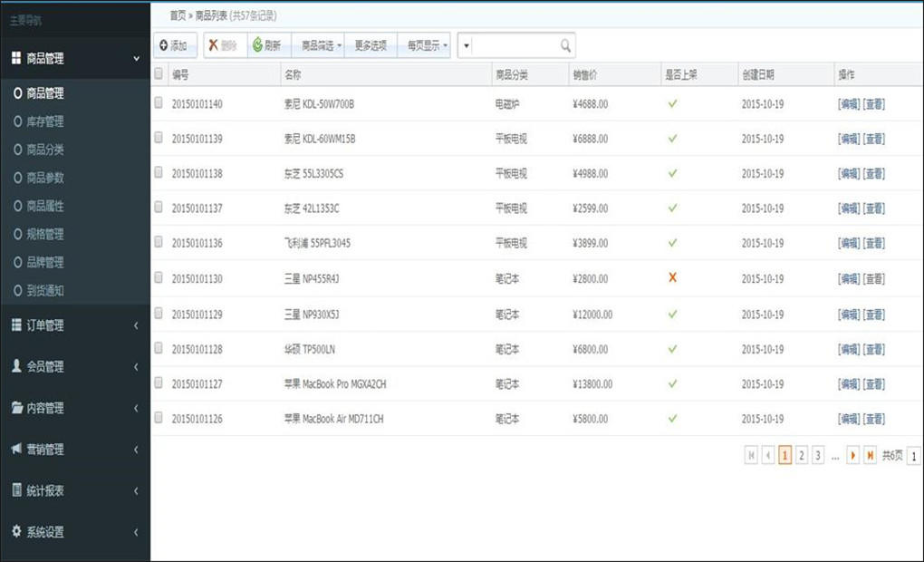Check the box for product 20150101140
This screenshot has height=562, width=924.
[159, 103]
